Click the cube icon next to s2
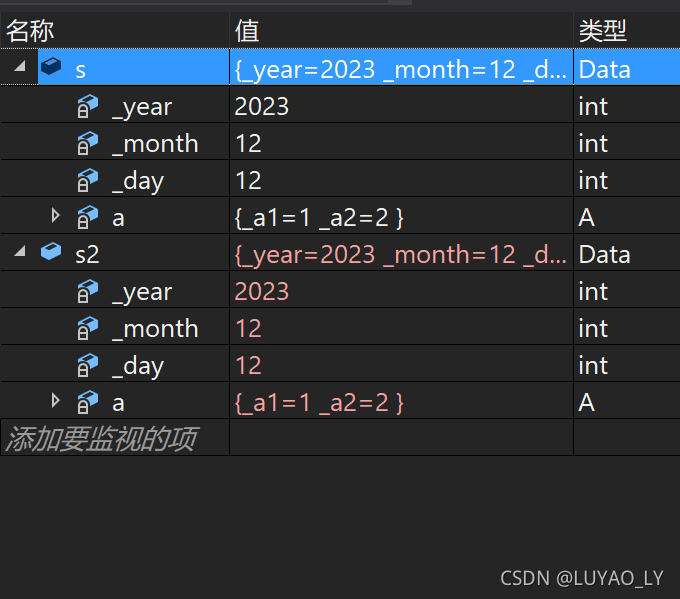This screenshot has height=599, width=680. (51, 252)
